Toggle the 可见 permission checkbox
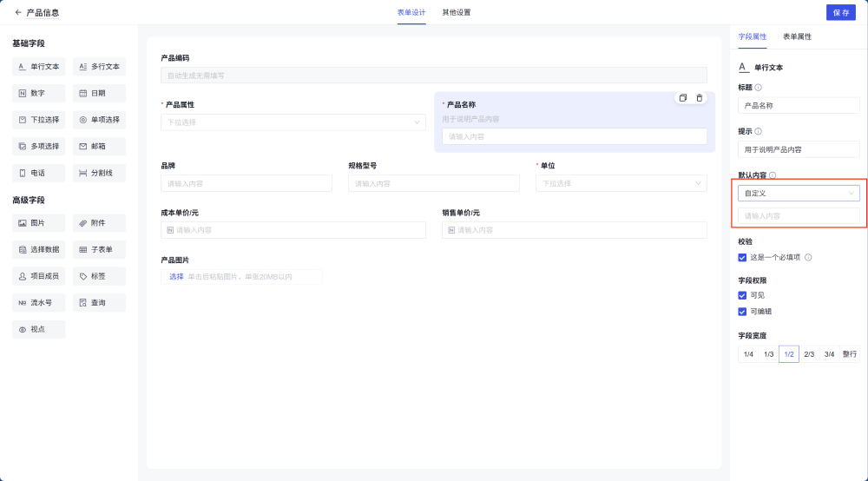The width and height of the screenshot is (868, 481). tap(742, 295)
